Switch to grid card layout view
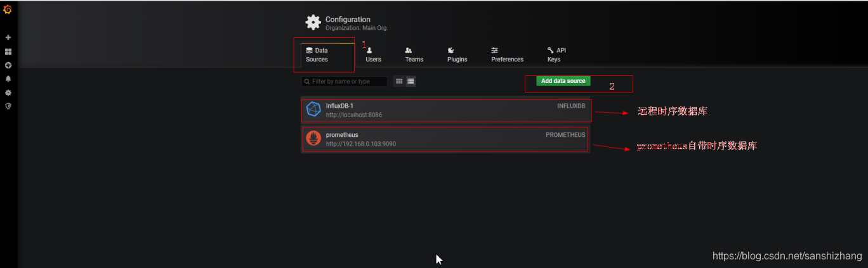 pos(399,81)
